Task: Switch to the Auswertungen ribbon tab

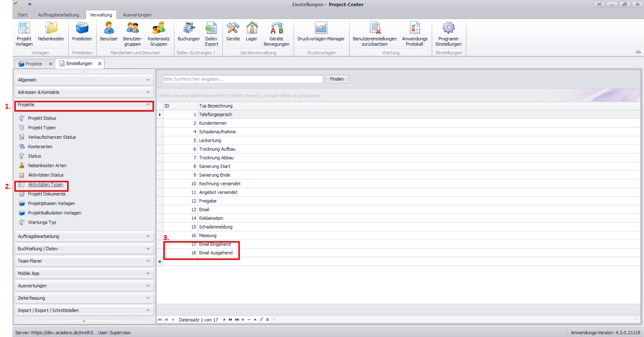Action: [137, 15]
